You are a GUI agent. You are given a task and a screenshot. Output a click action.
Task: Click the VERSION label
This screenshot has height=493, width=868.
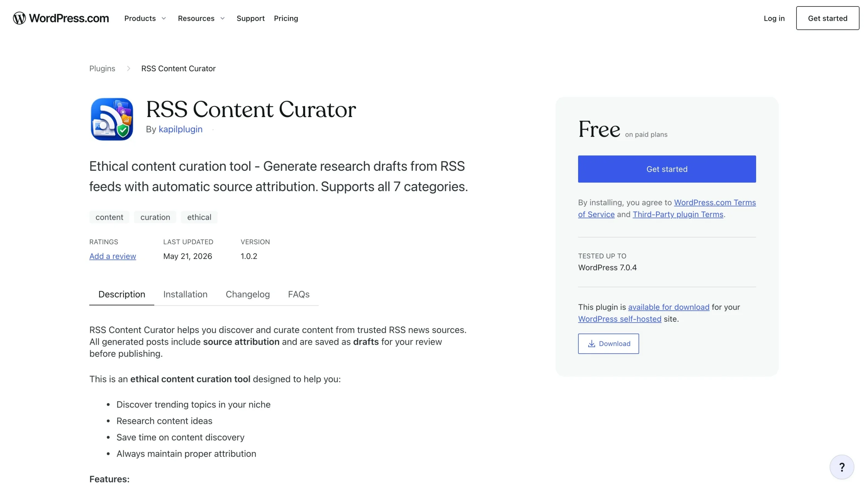click(x=255, y=242)
